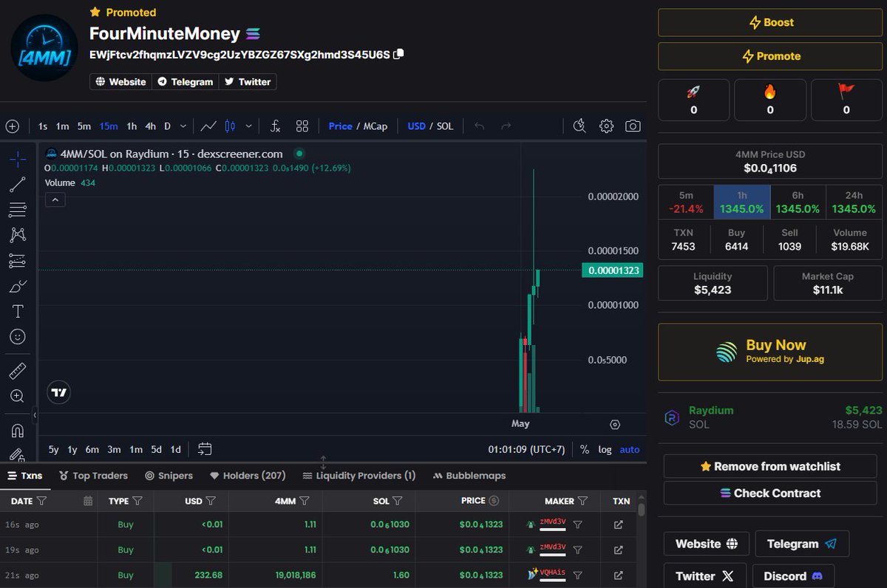The image size is (887, 588).
Task: Select the text annotation tool
Action: click(x=18, y=311)
